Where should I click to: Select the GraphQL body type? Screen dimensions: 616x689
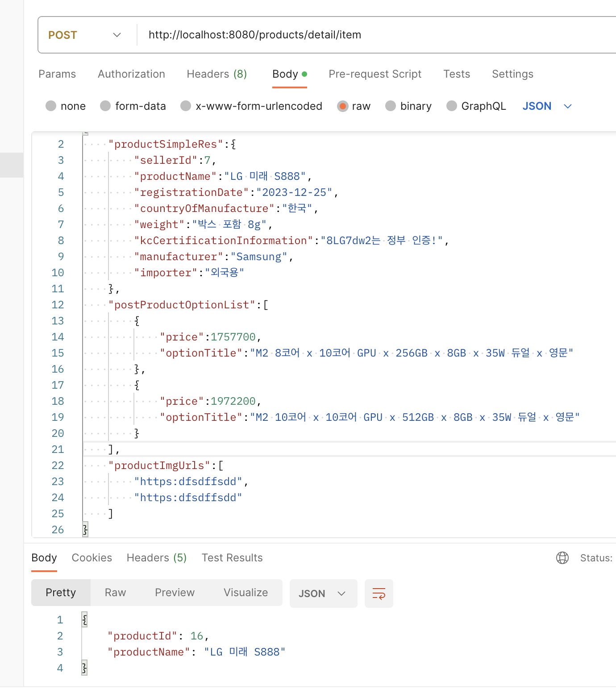click(x=476, y=106)
